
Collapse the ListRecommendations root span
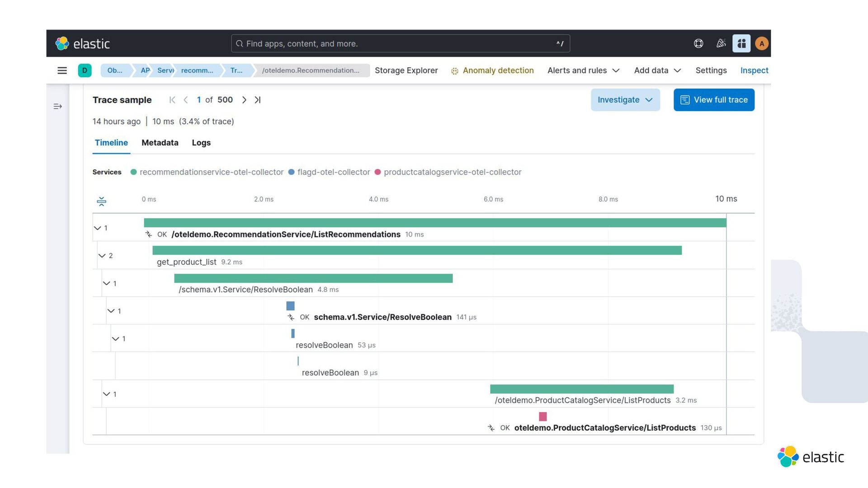pyautogui.click(x=97, y=228)
